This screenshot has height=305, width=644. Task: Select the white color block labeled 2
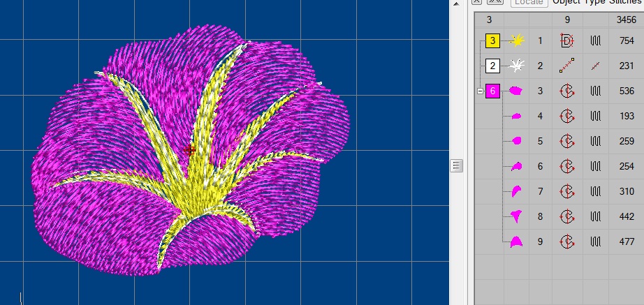point(492,66)
